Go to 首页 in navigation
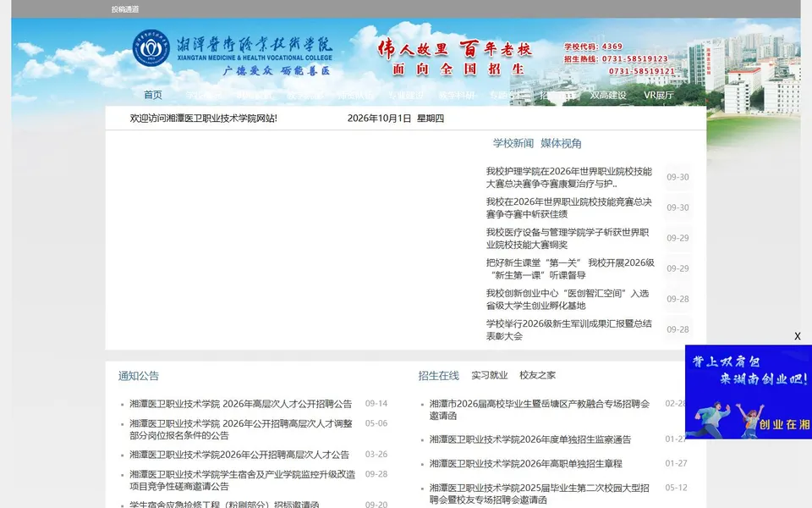Viewport: 812px width, 508px height. (153, 95)
